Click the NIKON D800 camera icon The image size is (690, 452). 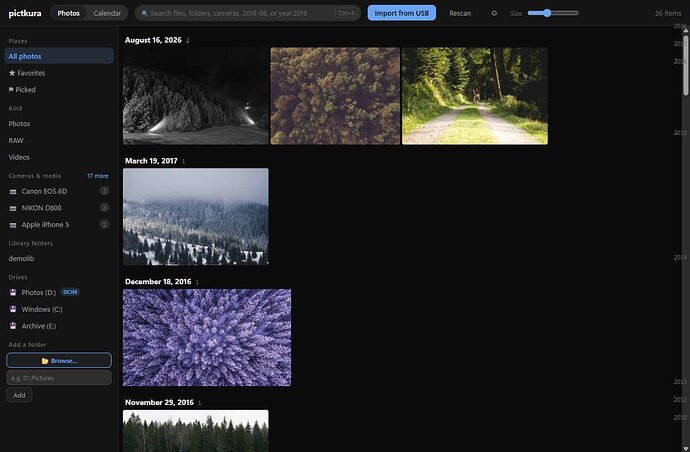pyautogui.click(x=13, y=208)
